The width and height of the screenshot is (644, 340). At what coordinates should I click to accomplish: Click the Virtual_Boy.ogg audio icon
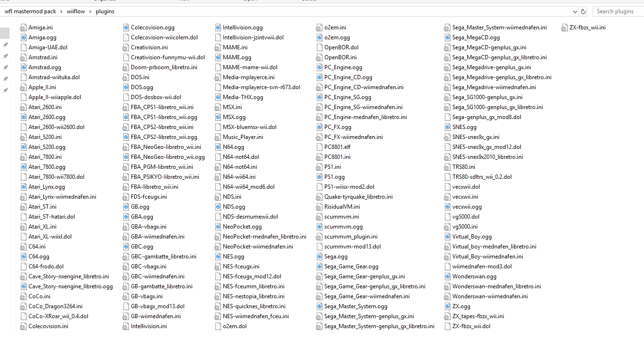(x=448, y=237)
